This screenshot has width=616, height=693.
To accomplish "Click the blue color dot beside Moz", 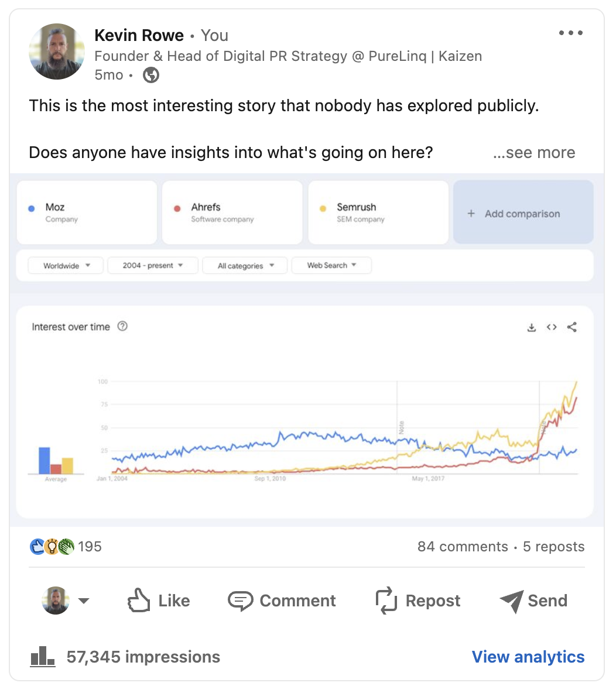I will [31, 208].
